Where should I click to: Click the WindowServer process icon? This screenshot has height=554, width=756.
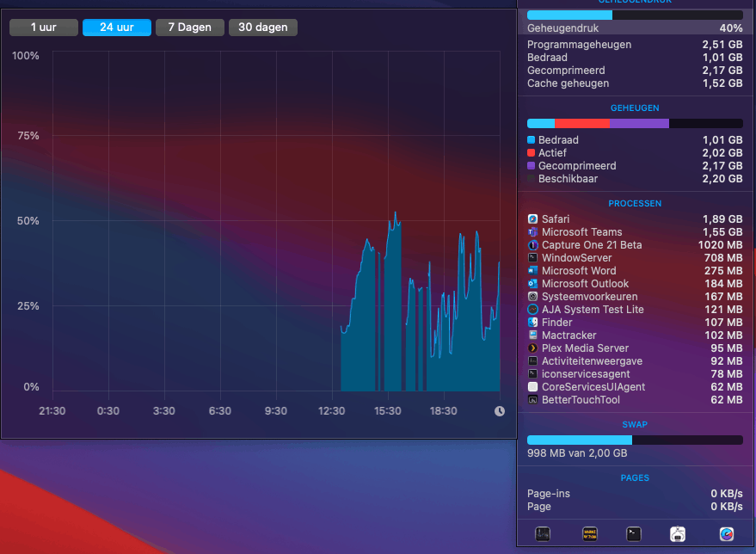pyautogui.click(x=532, y=258)
